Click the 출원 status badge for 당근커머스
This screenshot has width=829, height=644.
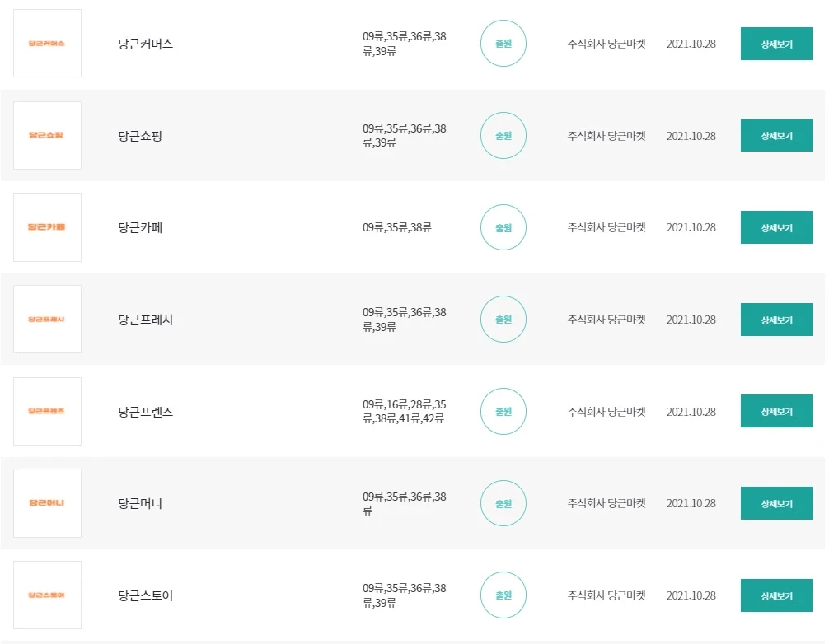click(503, 44)
